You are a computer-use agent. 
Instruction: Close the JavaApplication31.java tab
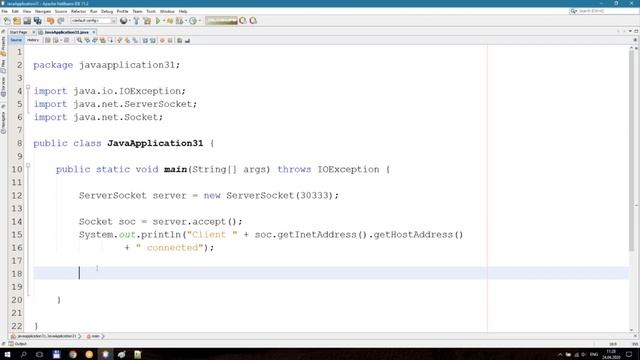pyautogui.click(x=94, y=32)
